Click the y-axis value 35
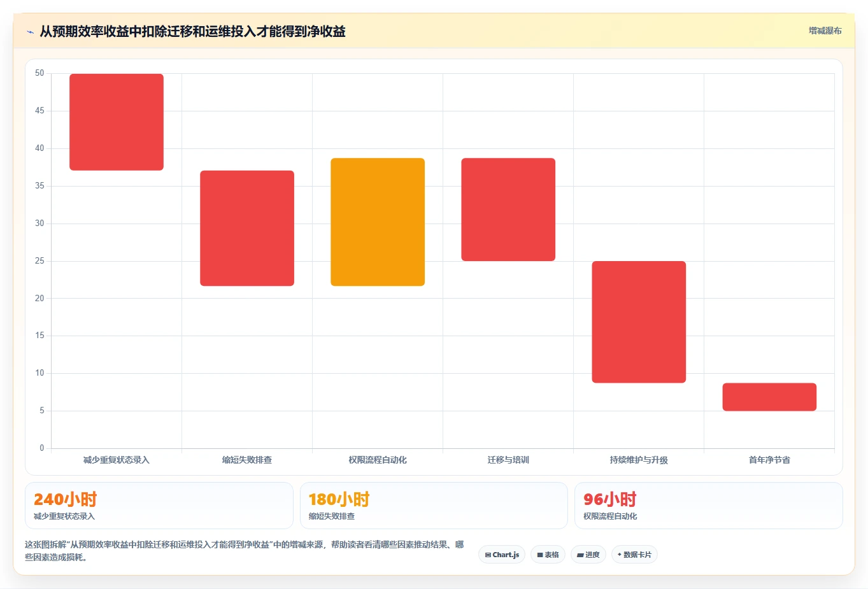 (39, 186)
